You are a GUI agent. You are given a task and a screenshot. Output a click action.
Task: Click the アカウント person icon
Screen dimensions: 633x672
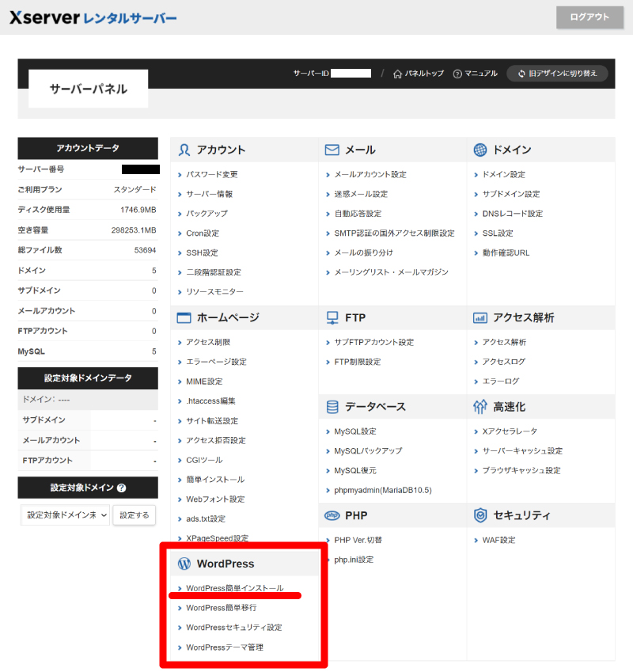(x=184, y=150)
